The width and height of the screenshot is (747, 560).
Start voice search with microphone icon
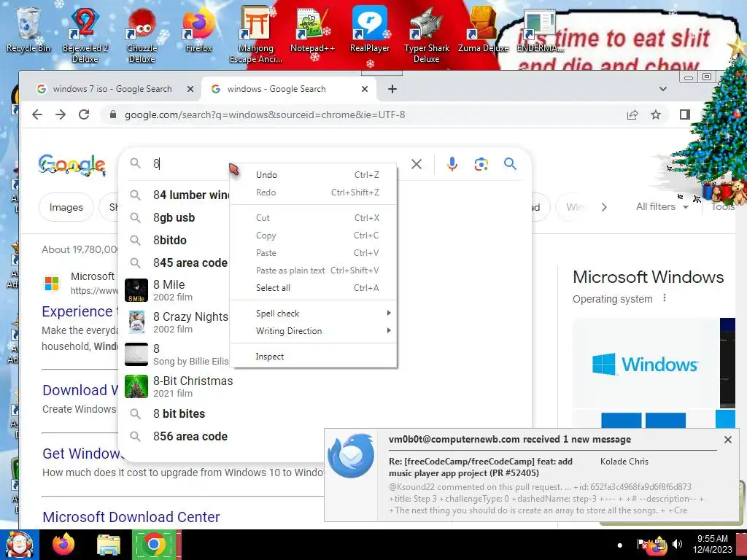452,164
